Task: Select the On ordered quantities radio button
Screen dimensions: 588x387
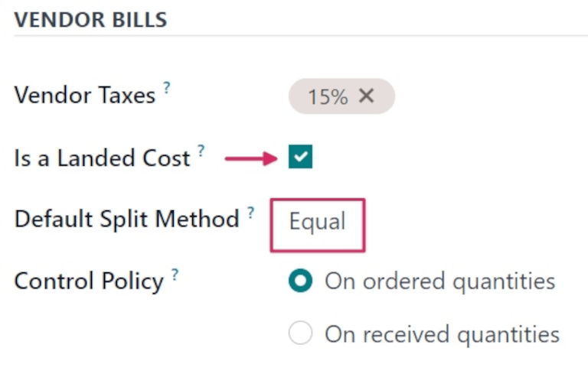Action: coord(300,281)
